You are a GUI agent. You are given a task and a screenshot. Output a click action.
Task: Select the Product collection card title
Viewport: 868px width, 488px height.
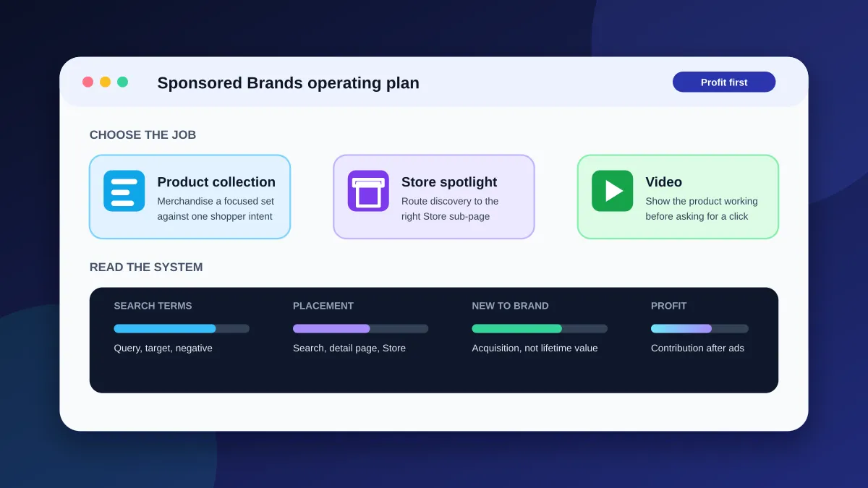(216, 182)
